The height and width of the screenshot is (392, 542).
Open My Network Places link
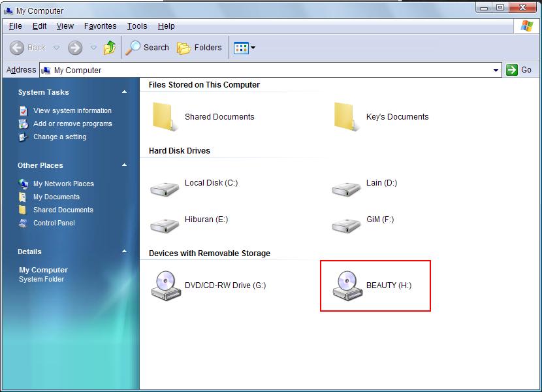(63, 184)
